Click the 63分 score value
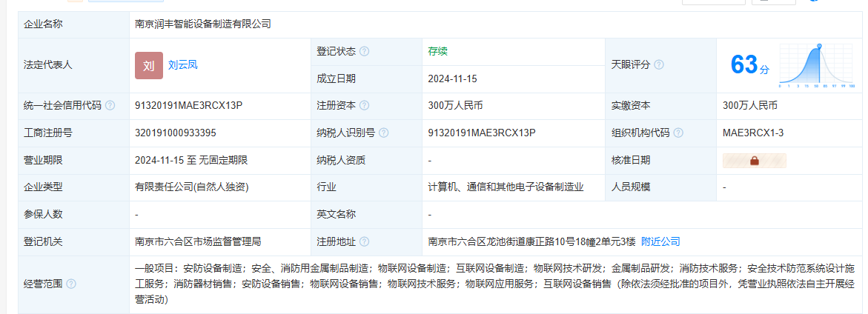The image size is (868, 314). (750, 64)
